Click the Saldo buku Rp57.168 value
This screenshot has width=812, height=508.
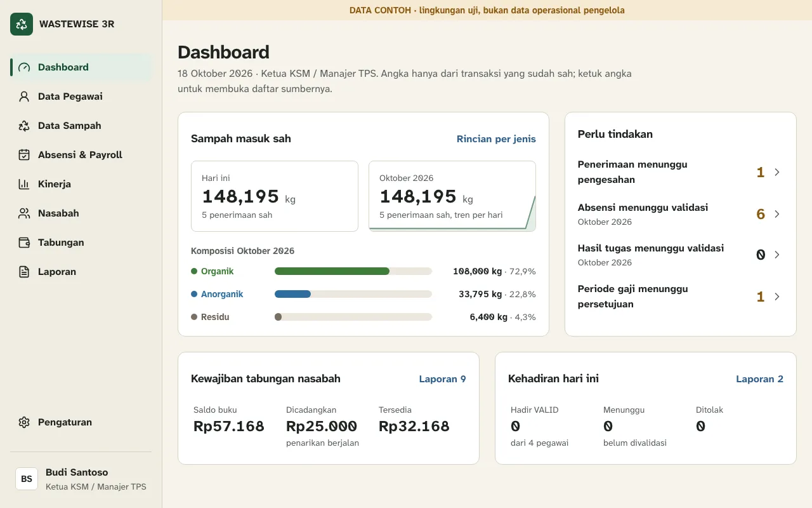[x=229, y=426]
